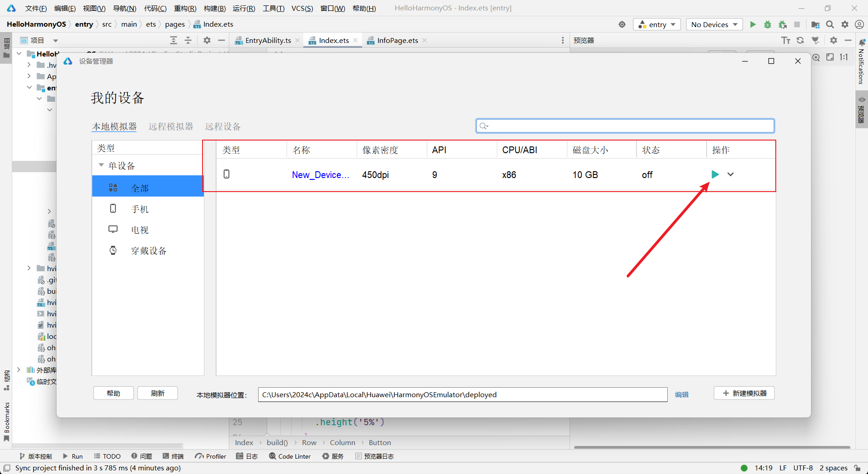Open the 预览器日志 tool window
Image resolution: width=868 pixels, height=474 pixels.
click(x=374, y=456)
